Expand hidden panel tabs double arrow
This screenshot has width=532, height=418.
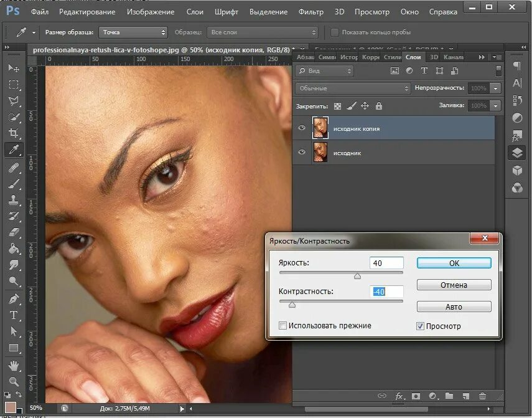pos(482,57)
